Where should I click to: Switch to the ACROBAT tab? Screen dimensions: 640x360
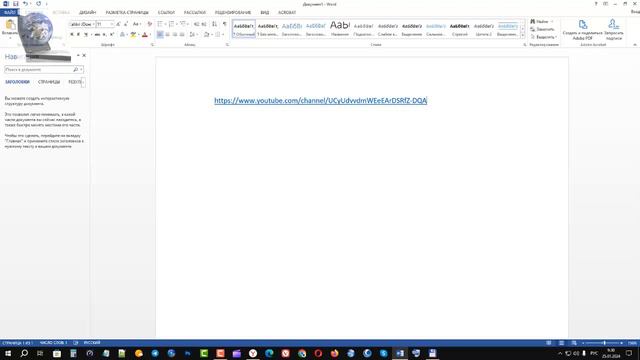[287, 13]
